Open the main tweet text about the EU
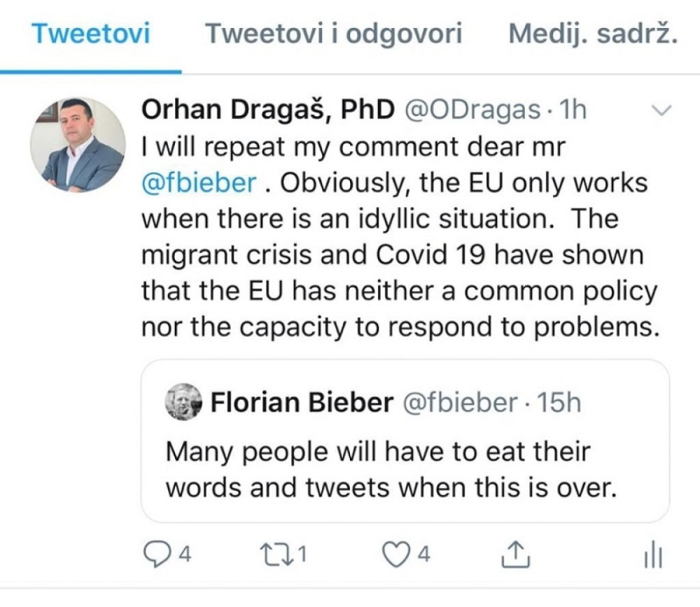700x607 pixels. coord(396,256)
